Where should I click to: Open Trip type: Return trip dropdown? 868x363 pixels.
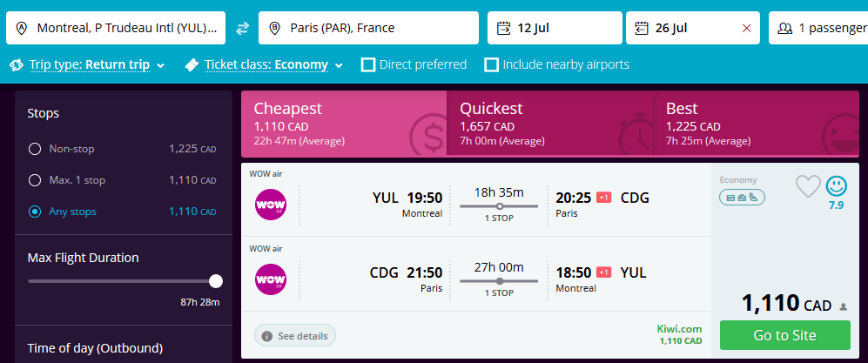pos(87,64)
